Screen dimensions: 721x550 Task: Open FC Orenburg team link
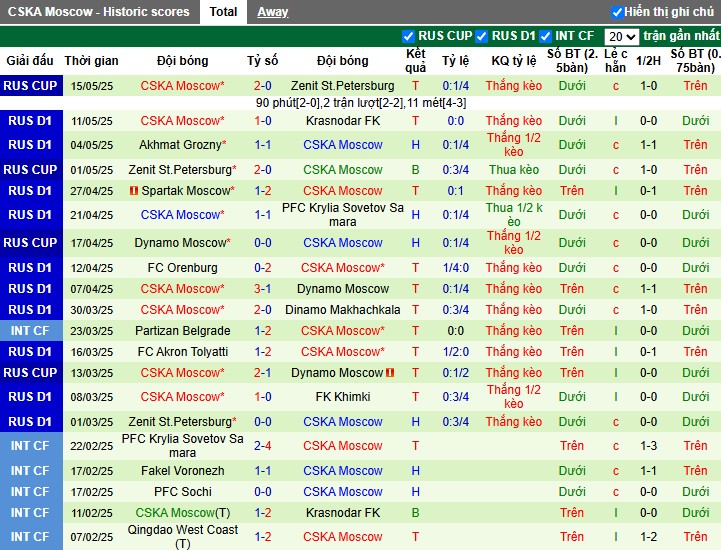(183, 268)
